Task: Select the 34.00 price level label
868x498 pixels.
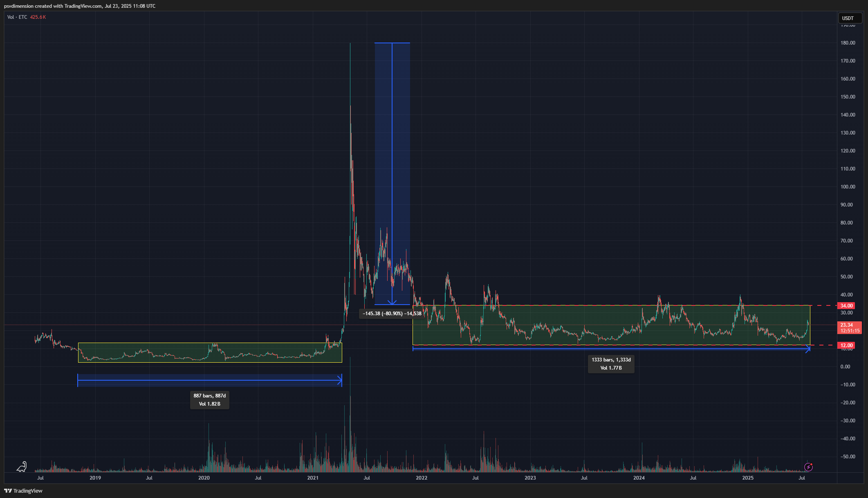Action: click(x=846, y=305)
